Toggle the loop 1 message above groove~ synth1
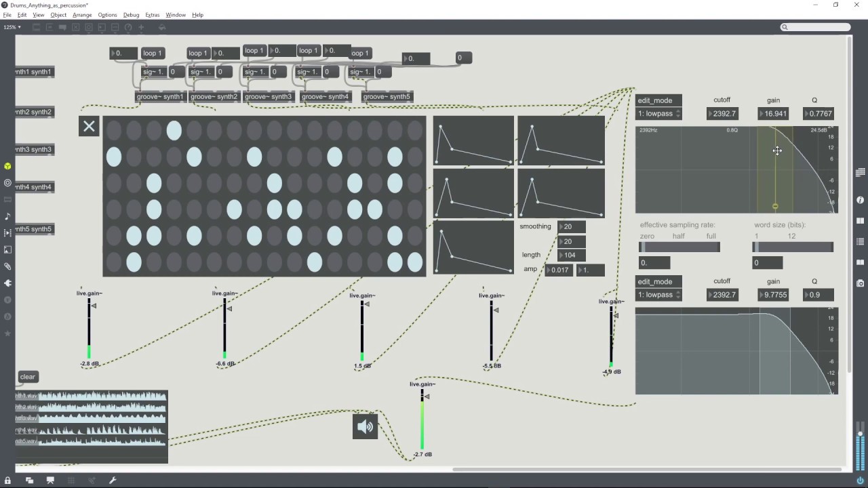 152,53
